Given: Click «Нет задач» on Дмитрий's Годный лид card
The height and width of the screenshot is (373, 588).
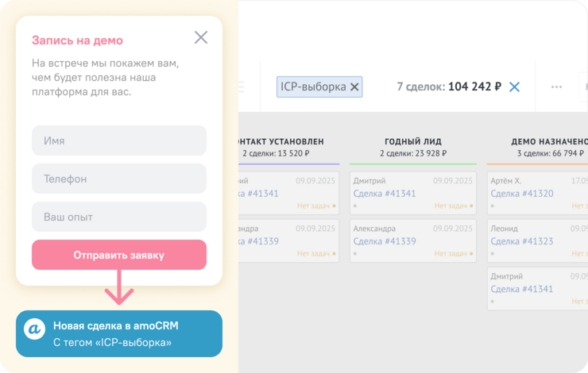Looking at the screenshot, I should tap(451, 206).
